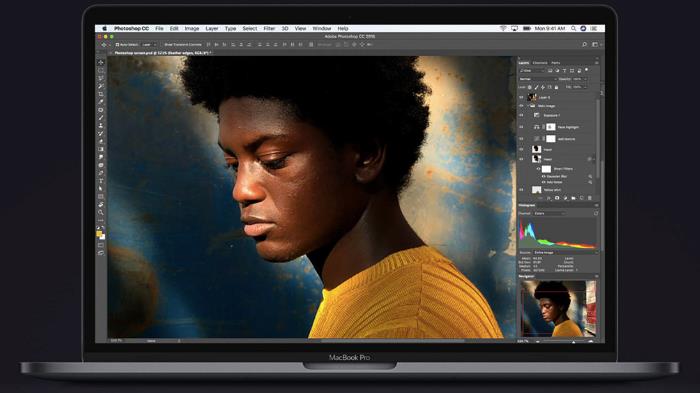This screenshot has height=393, width=700.
Task: Open the Image menu
Action: [192, 28]
